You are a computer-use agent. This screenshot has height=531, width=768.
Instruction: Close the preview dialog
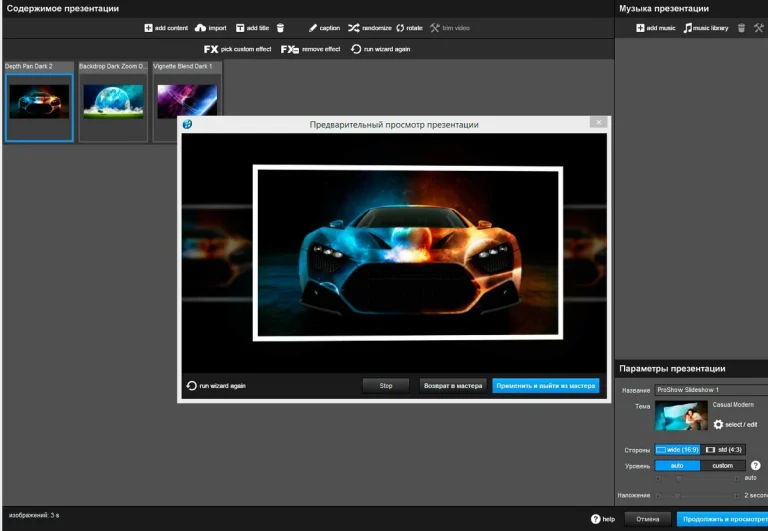click(x=599, y=122)
